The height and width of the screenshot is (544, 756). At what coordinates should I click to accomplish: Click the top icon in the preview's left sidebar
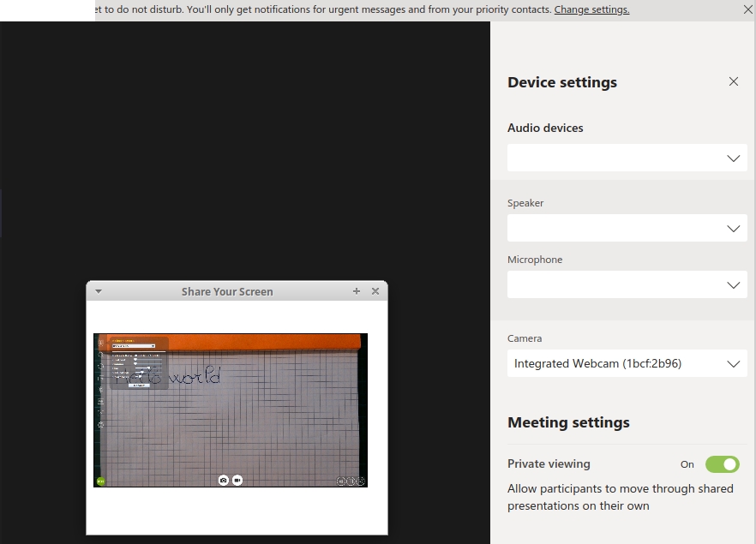pyautogui.click(x=100, y=343)
